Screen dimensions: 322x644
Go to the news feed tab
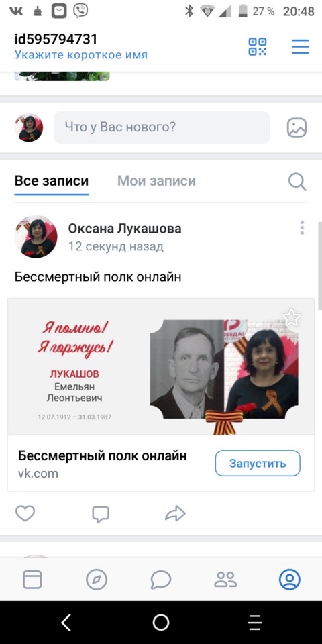(x=32, y=580)
